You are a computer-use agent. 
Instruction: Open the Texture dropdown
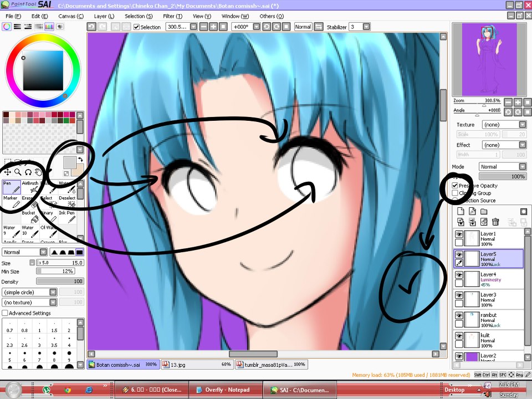point(504,125)
